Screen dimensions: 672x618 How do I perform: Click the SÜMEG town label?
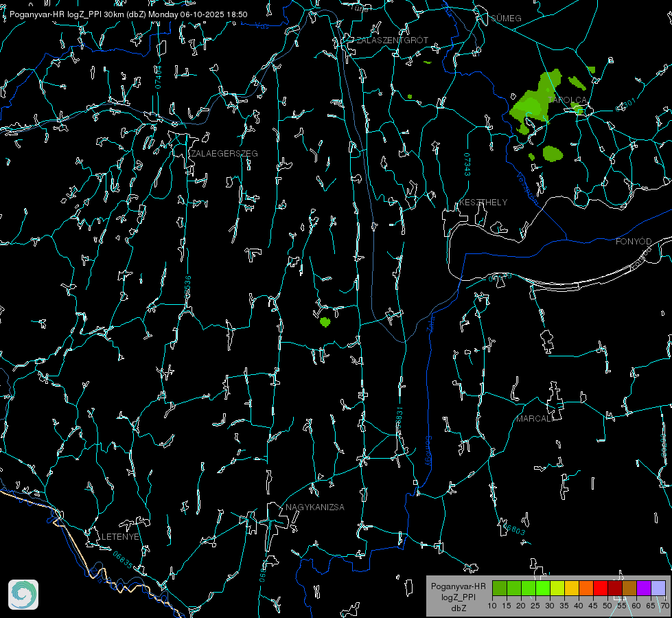click(506, 18)
